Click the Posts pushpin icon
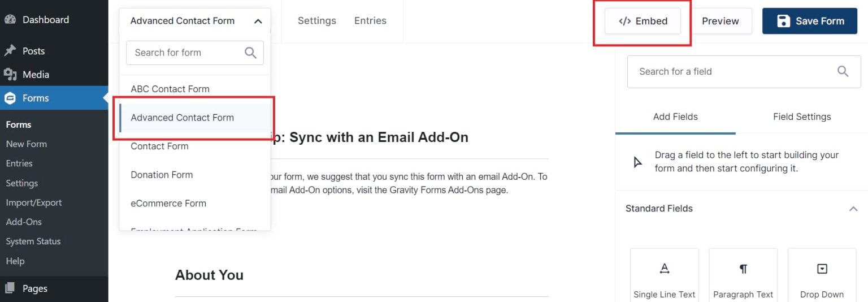This screenshot has width=868, height=302. [10, 51]
